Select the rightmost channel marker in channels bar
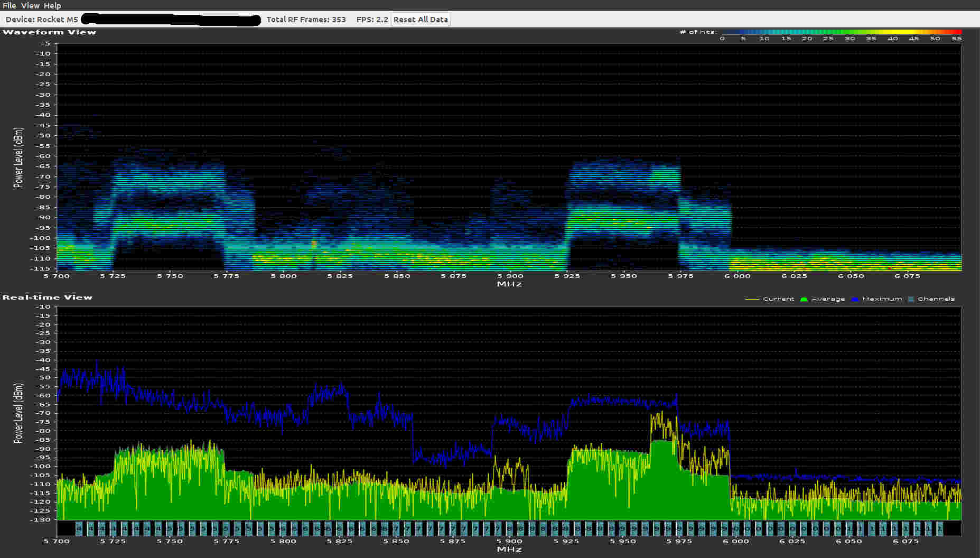 coord(939,528)
